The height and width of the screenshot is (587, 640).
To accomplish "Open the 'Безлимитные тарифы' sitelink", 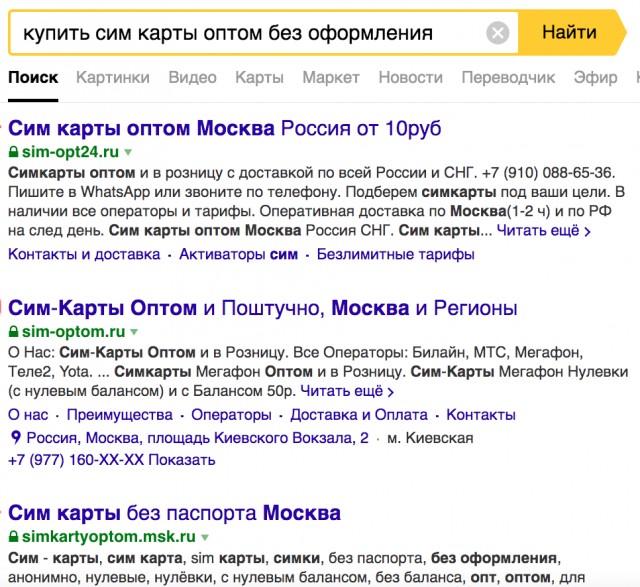I will 396,254.
